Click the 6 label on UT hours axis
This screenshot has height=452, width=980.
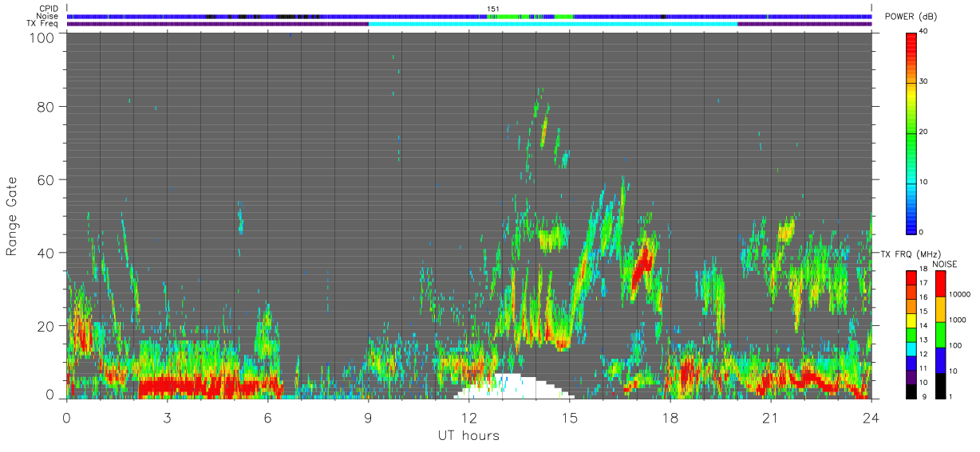click(267, 419)
